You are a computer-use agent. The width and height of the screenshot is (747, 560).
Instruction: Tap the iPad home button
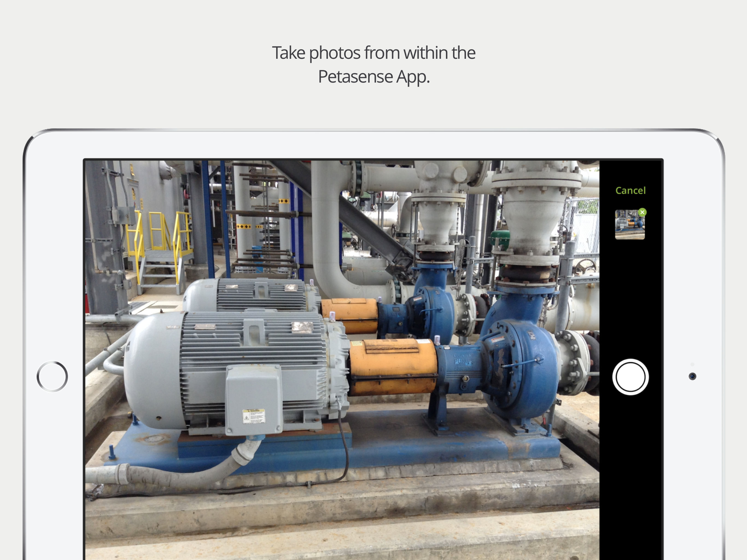[52, 377]
